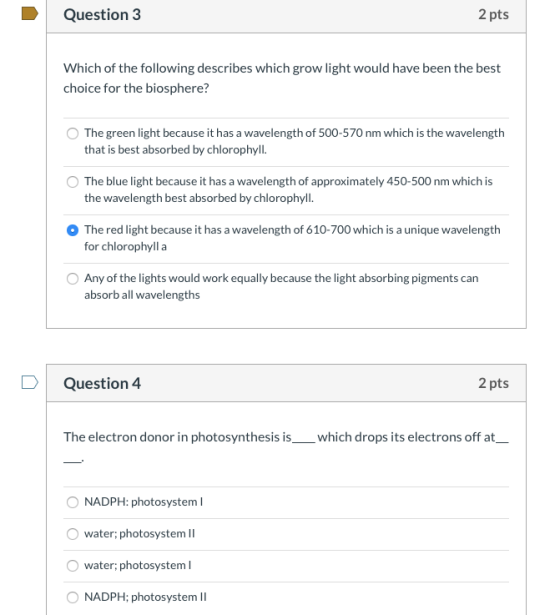Click the '2 pts' label of Question 4
Image resolution: width=560 pixels, height=615 pixels.
click(493, 383)
